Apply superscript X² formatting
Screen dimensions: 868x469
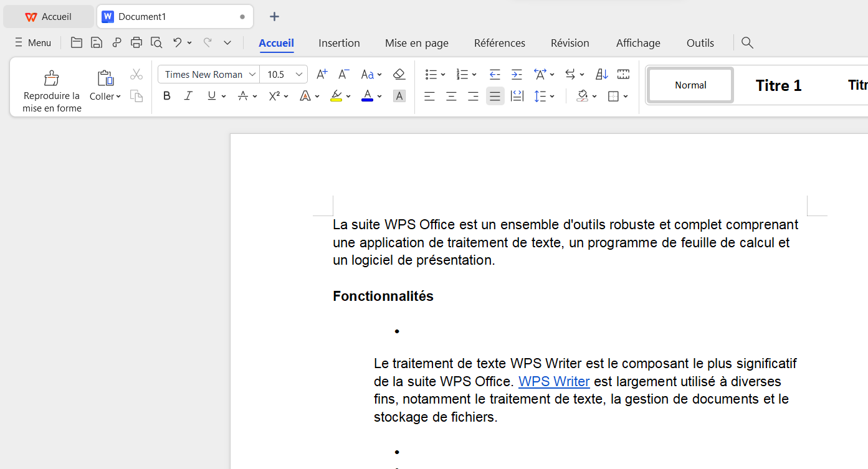point(274,96)
